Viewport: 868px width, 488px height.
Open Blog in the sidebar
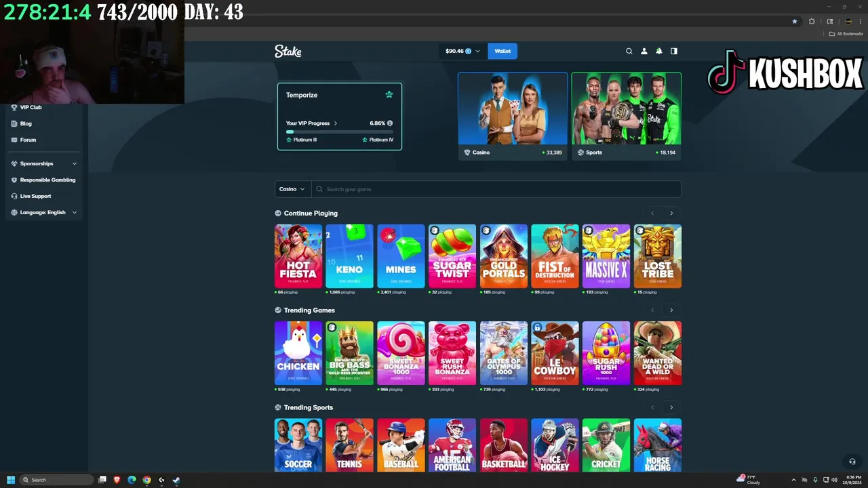(x=21, y=123)
